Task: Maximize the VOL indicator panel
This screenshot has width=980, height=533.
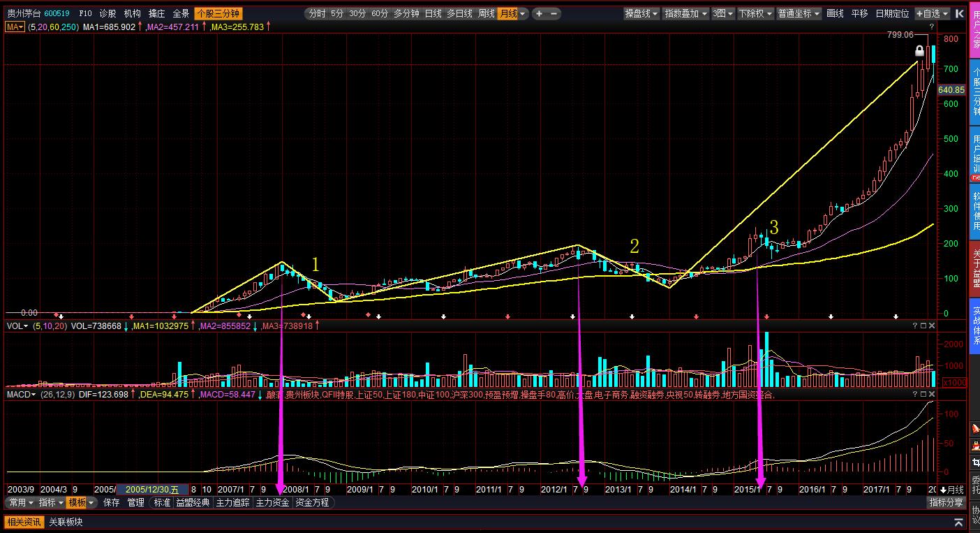Action: tap(923, 326)
